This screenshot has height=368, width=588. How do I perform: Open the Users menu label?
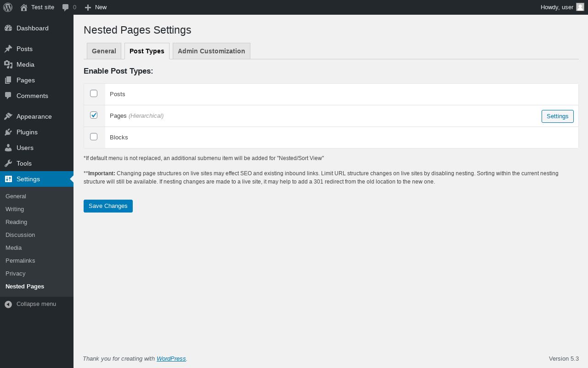click(25, 148)
